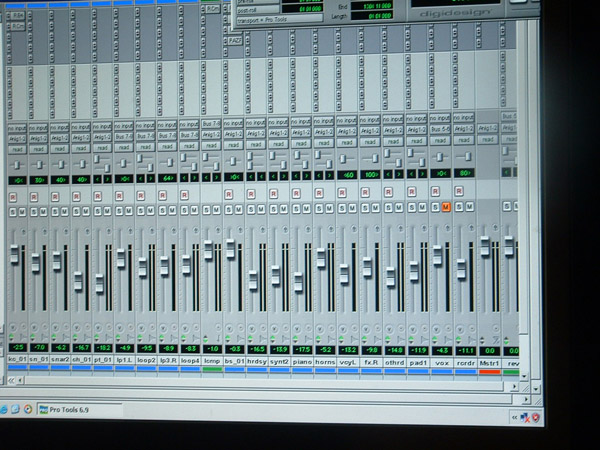This screenshot has height=450, width=600.
Task: Mute the hrdsy track
Action: pos(261,209)
